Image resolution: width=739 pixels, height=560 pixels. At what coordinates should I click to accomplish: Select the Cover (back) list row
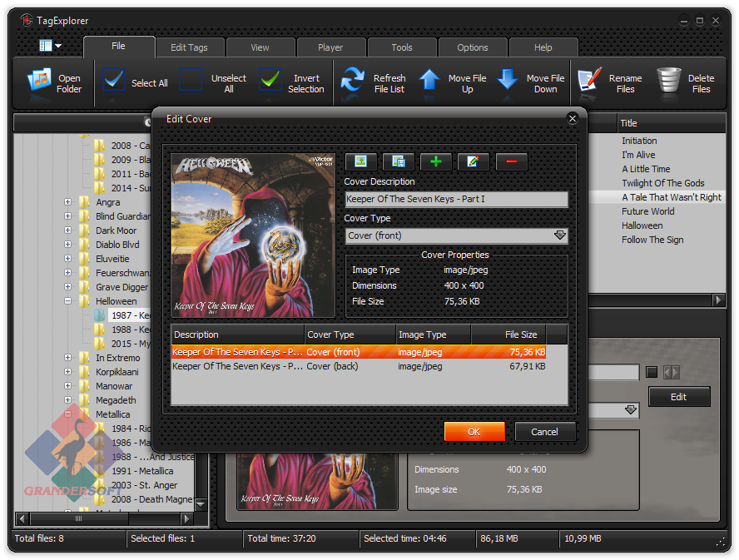coord(358,366)
